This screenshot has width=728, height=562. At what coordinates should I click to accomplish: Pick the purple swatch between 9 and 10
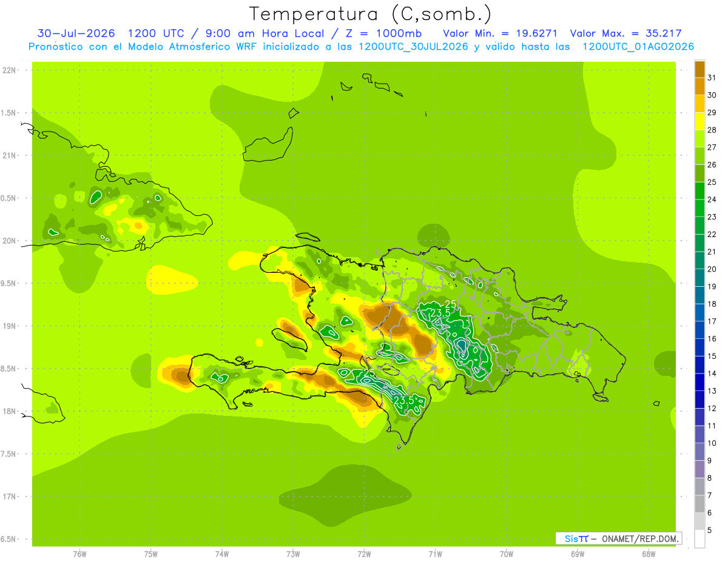[x=699, y=452]
